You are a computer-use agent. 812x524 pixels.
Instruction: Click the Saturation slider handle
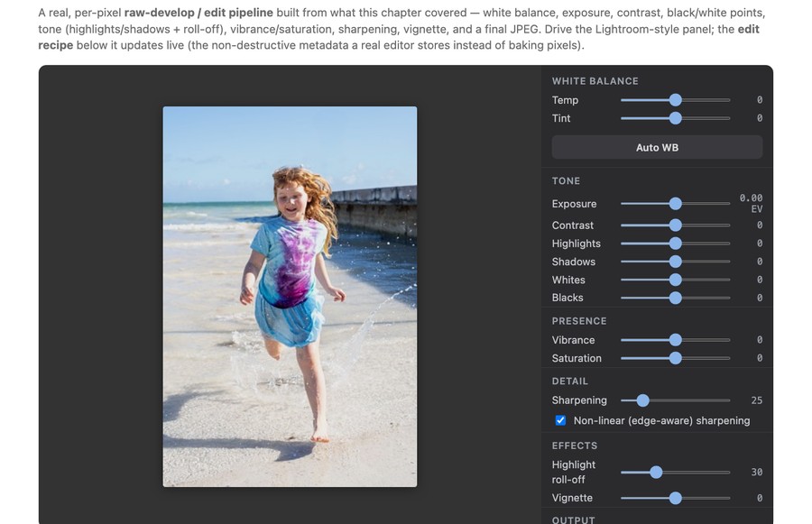coord(675,358)
